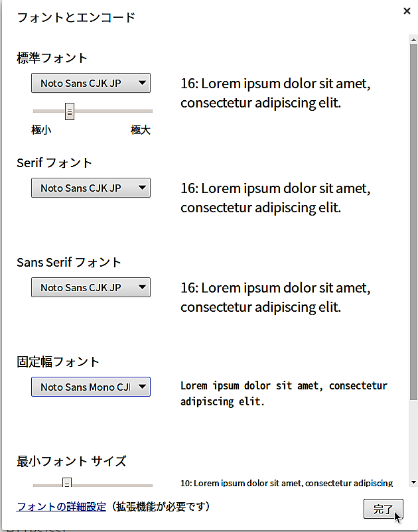The image size is (418, 532).
Task: Open the Sans Serif フォント font dropdown
Action: 91,287
